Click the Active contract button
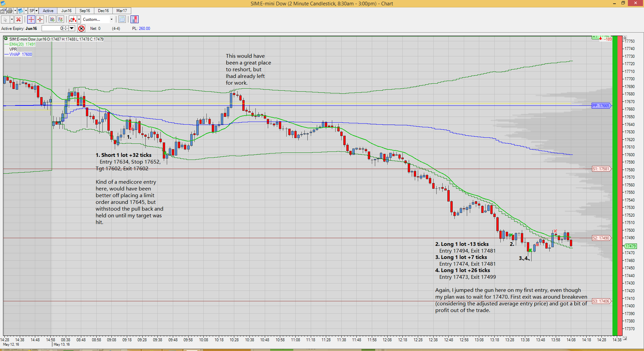This screenshot has height=351, width=644. (x=48, y=11)
